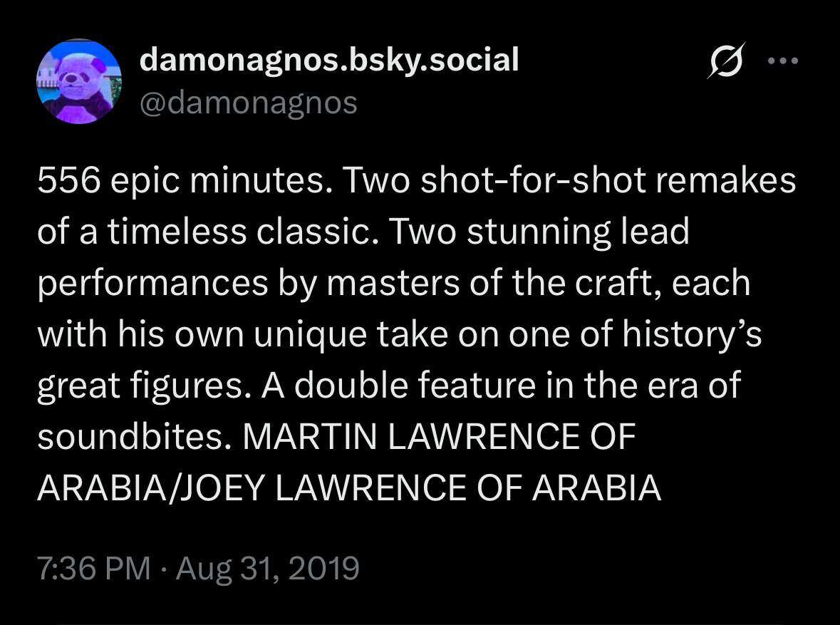Click the Aug 31, 2019 date
Image resolution: width=840 pixels, height=625 pixels.
[266, 568]
